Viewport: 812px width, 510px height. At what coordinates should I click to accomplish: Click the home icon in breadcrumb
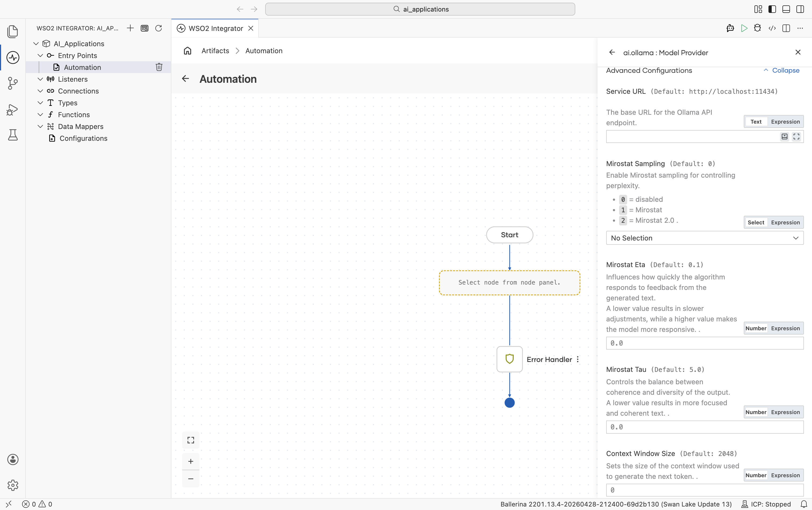click(188, 51)
